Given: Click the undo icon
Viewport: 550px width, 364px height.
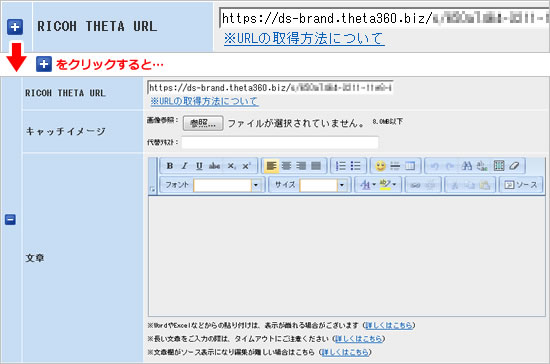Looking at the screenshot, I should [435, 166].
